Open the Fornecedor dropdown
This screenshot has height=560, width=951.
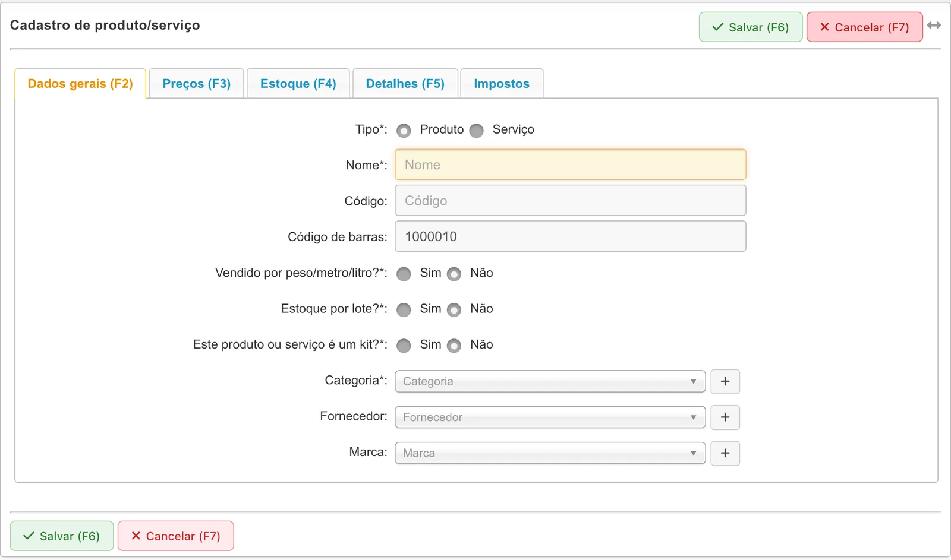point(550,417)
